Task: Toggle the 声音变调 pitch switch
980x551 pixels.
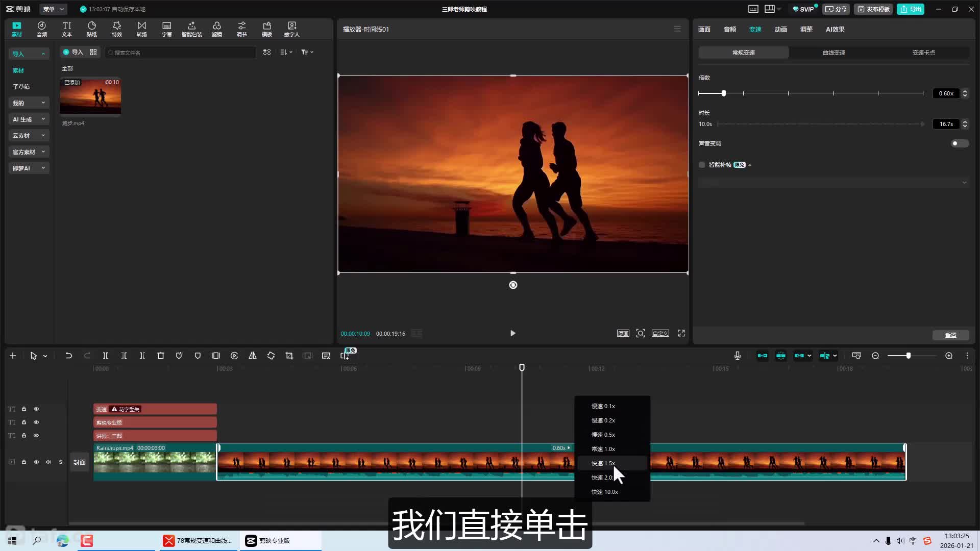Action: [x=959, y=143]
